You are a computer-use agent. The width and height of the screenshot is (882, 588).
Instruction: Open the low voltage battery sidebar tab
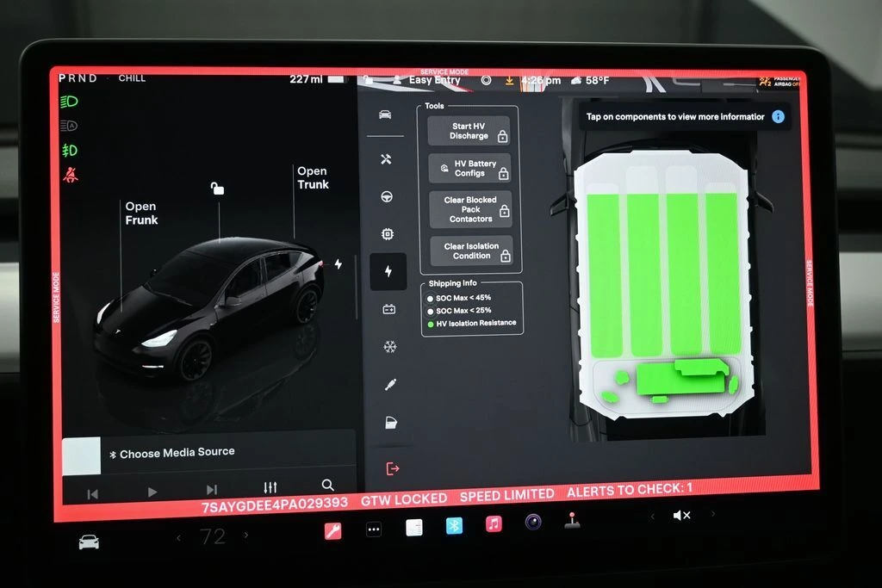click(388, 309)
